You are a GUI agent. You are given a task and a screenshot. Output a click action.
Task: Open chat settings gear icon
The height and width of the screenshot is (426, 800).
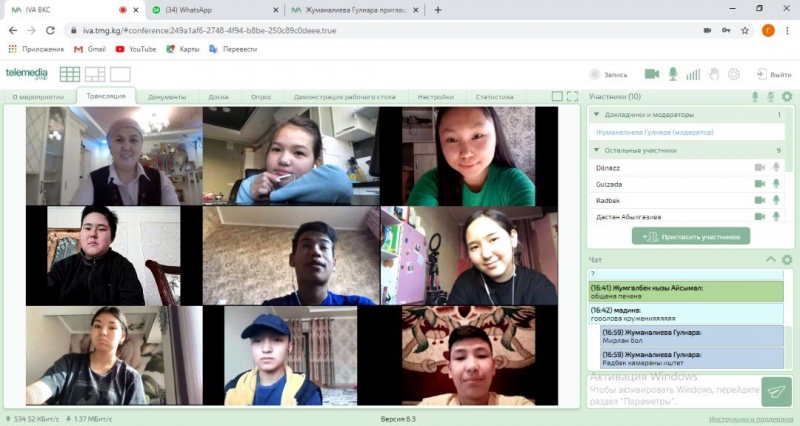(x=787, y=260)
